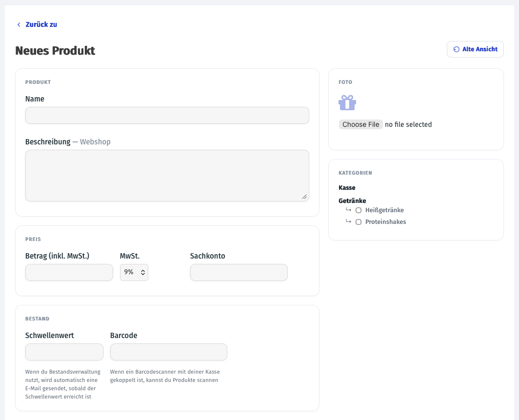Select the Sachkonto input field
519x420 pixels.
click(239, 272)
